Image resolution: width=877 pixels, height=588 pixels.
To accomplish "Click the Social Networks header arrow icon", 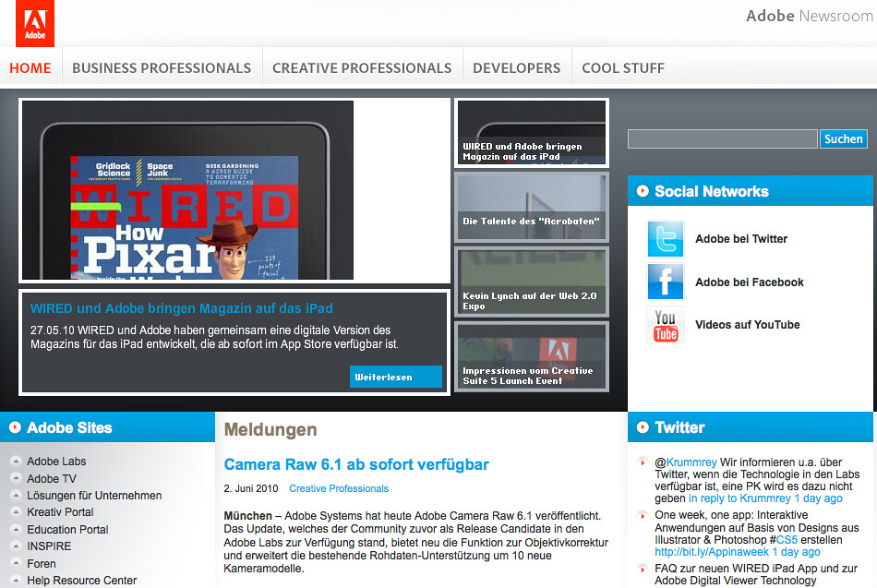I will pyautogui.click(x=643, y=191).
